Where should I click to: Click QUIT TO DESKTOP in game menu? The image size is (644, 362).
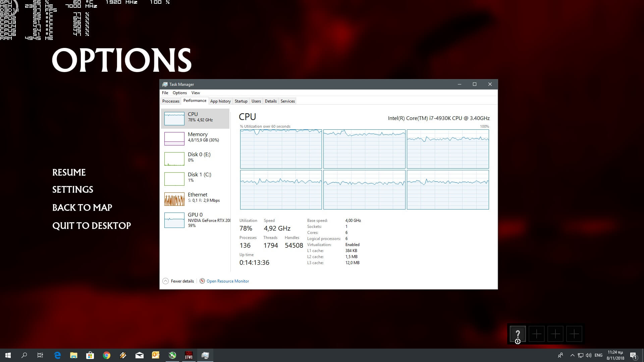[x=92, y=226]
